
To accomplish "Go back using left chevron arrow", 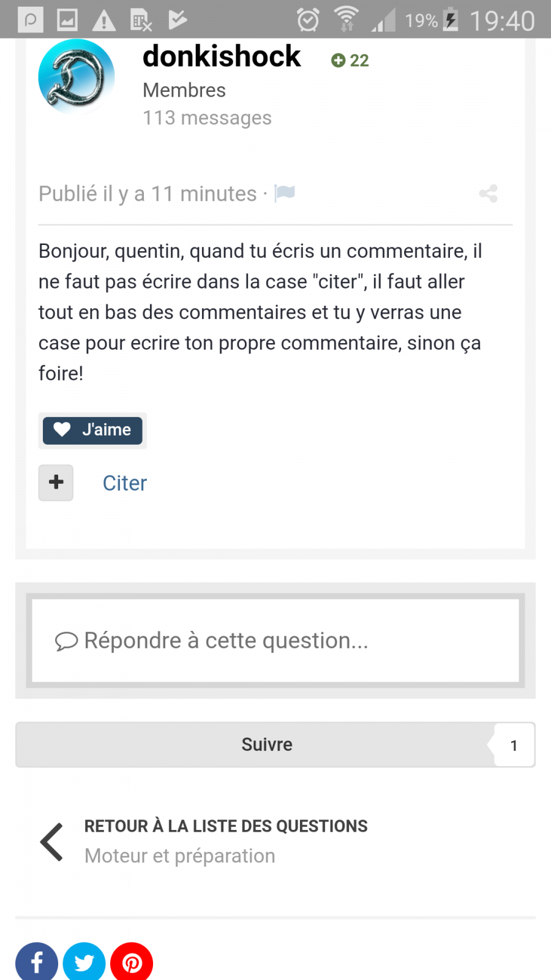I will point(52,842).
